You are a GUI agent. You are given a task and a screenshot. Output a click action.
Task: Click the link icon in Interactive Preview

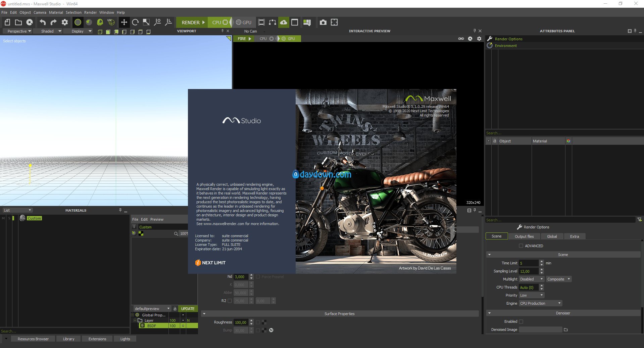[461, 39]
